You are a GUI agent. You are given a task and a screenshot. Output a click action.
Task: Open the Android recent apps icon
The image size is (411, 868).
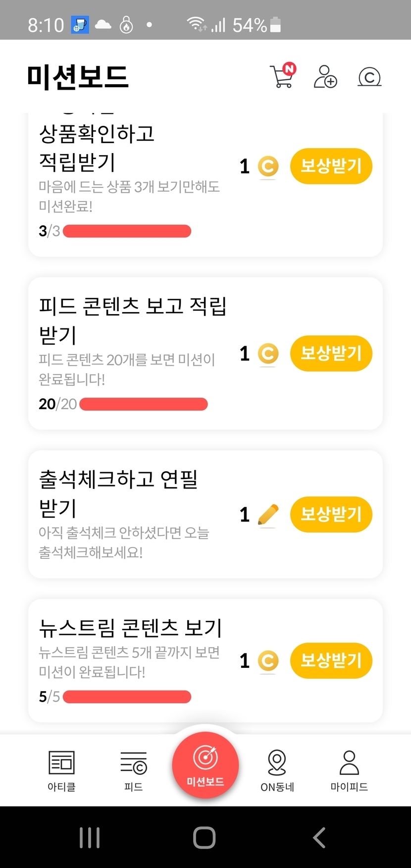90,837
